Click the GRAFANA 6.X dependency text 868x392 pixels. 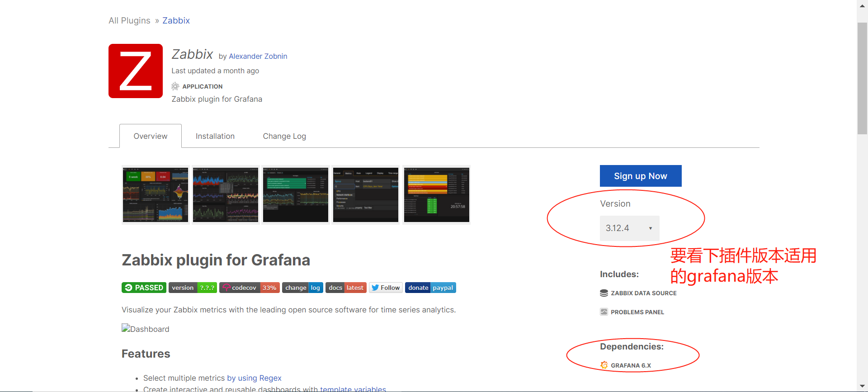(631, 365)
